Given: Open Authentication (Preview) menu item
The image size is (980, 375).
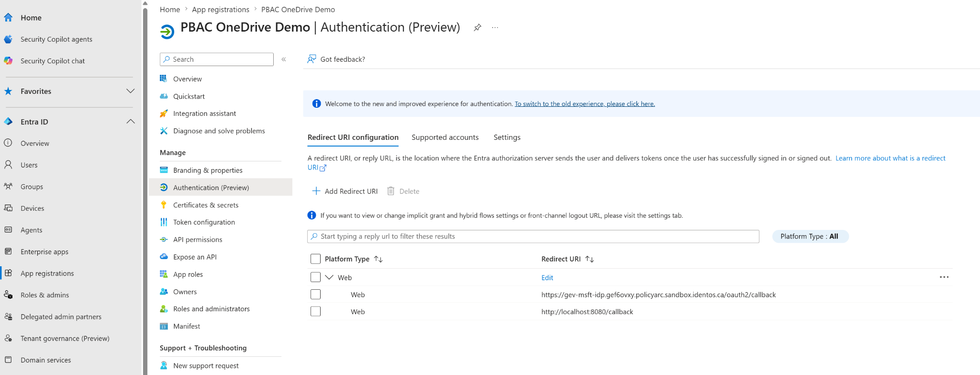Looking at the screenshot, I should click(x=221, y=188).
